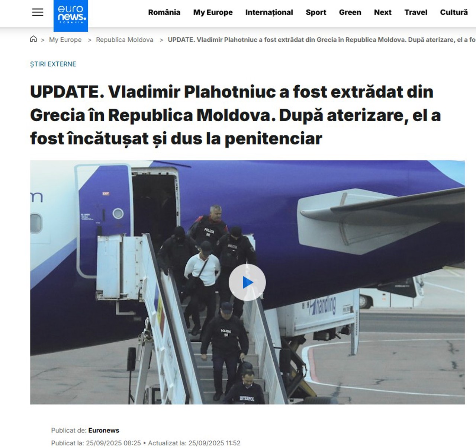Open the Next section
Screen dimensions: 476x448
(383, 12)
